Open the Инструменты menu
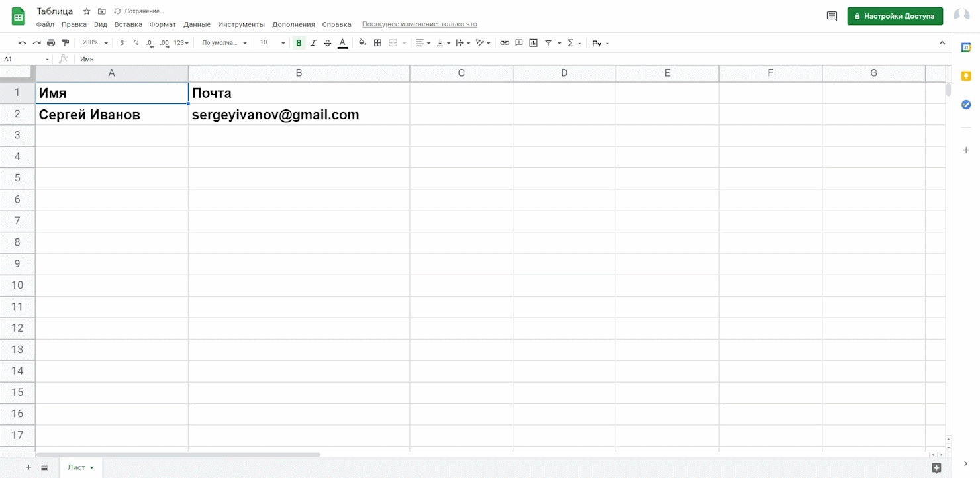The height and width of the screenshot is (478, 980). (242, 24)
